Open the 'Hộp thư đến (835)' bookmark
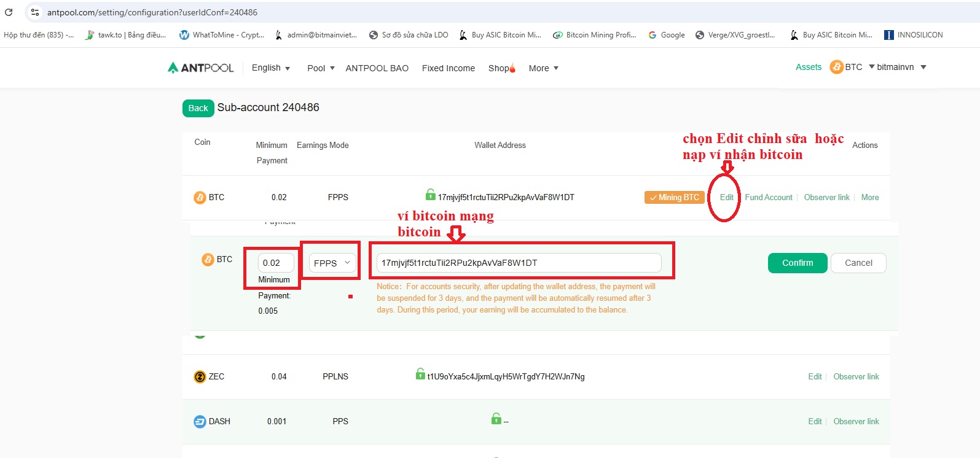 pos(38,35)
